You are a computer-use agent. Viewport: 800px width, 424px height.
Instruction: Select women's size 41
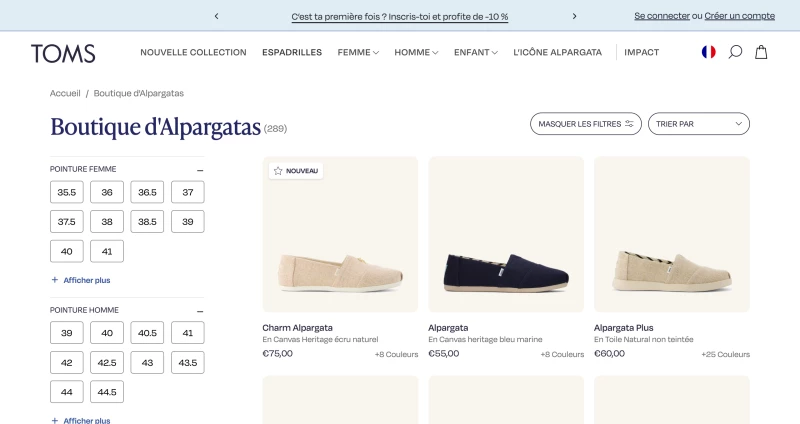coord(107,252)
